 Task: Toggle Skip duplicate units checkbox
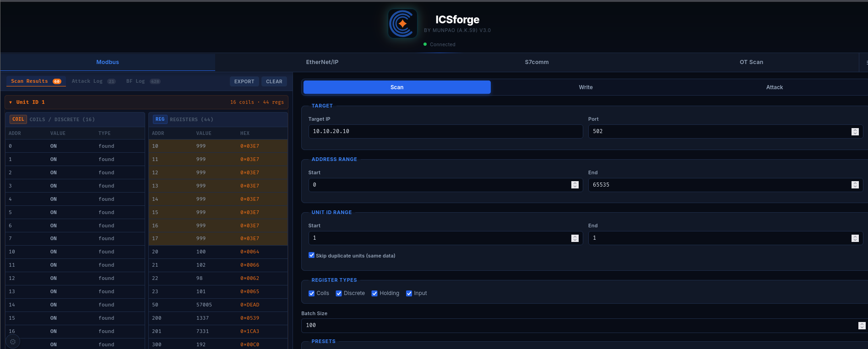click(x=311, y=255)
